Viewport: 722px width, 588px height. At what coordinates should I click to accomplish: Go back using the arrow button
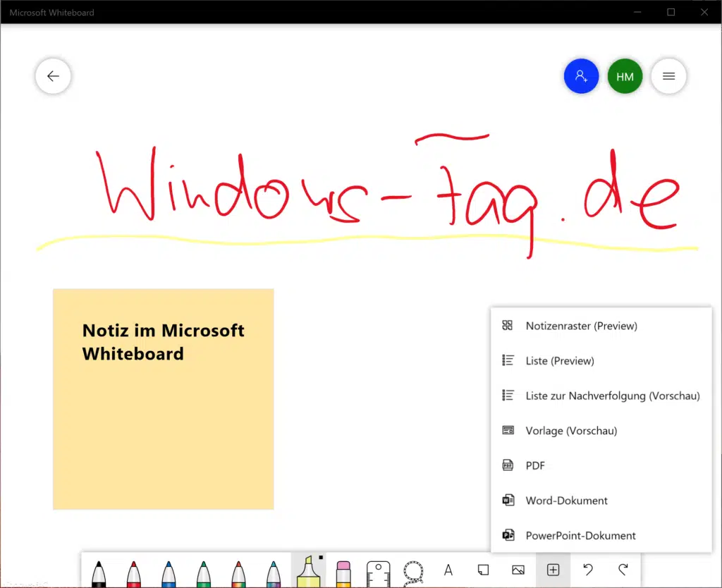click(53, 77)
